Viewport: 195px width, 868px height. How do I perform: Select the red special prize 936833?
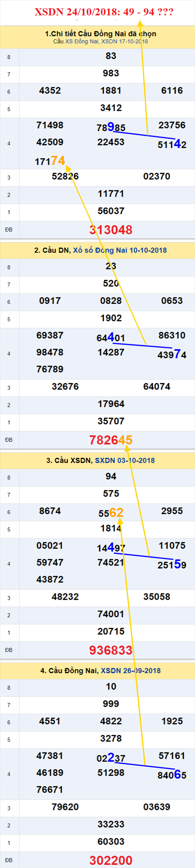click(x=111, y=650)
